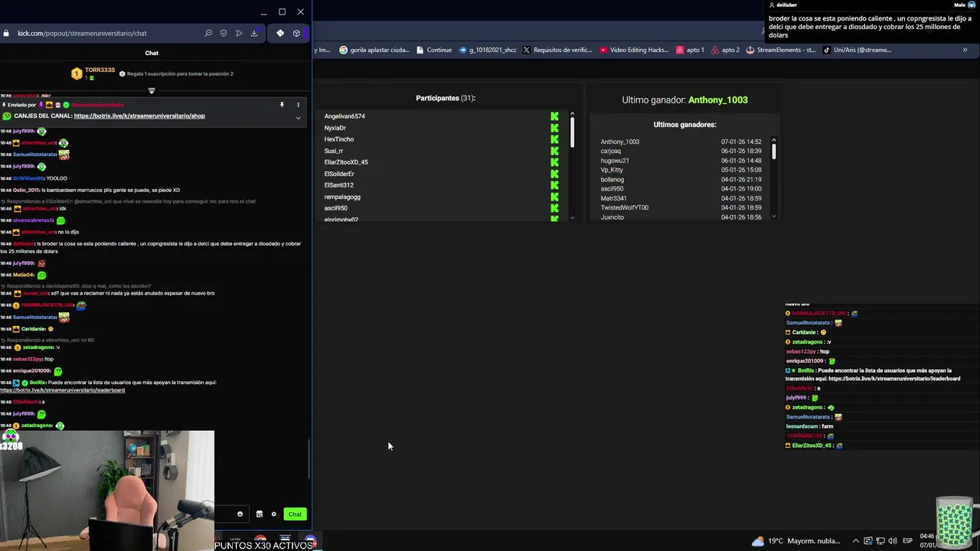
Task: Open the botrix.live leaderboard link in chat
Action: (x=63, y=390)
